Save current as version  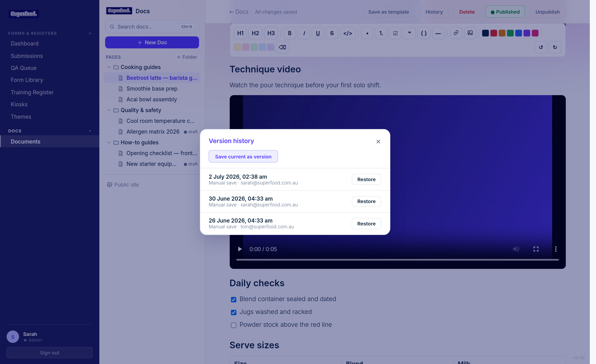tap(243, 157)
